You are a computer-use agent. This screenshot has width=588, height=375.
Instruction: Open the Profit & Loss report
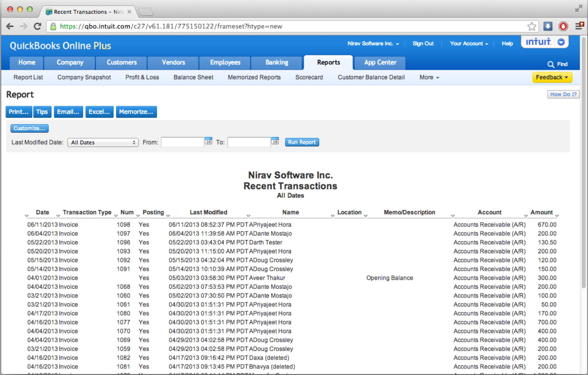[142, 77]
